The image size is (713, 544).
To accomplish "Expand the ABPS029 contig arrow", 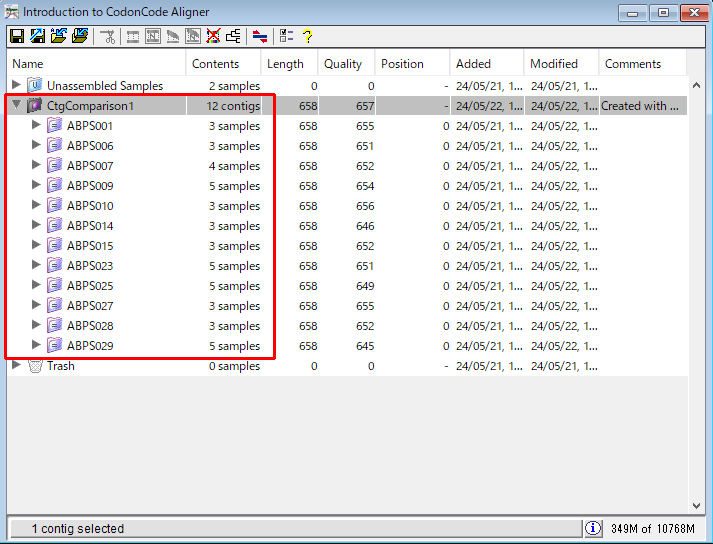I will point(37,345).
